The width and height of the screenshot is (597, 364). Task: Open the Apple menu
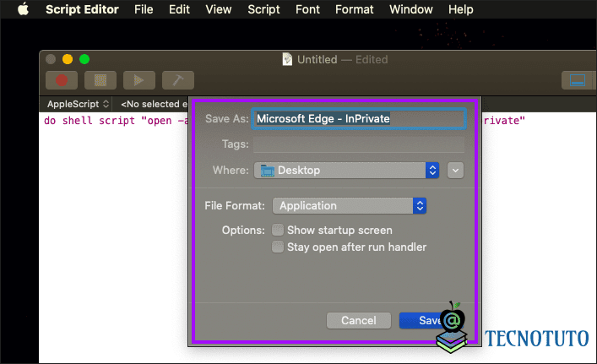click(24, 9)
